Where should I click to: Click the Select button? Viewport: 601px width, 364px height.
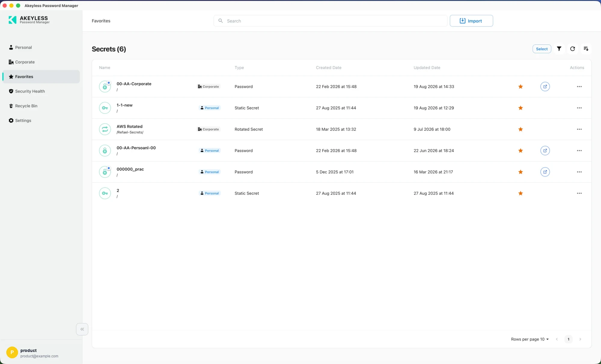542,49
